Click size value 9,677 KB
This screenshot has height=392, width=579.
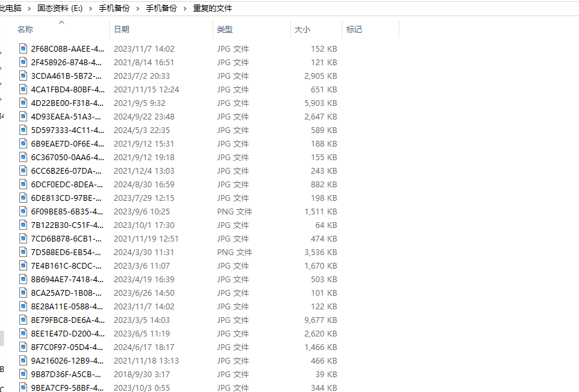pos(321,320)
